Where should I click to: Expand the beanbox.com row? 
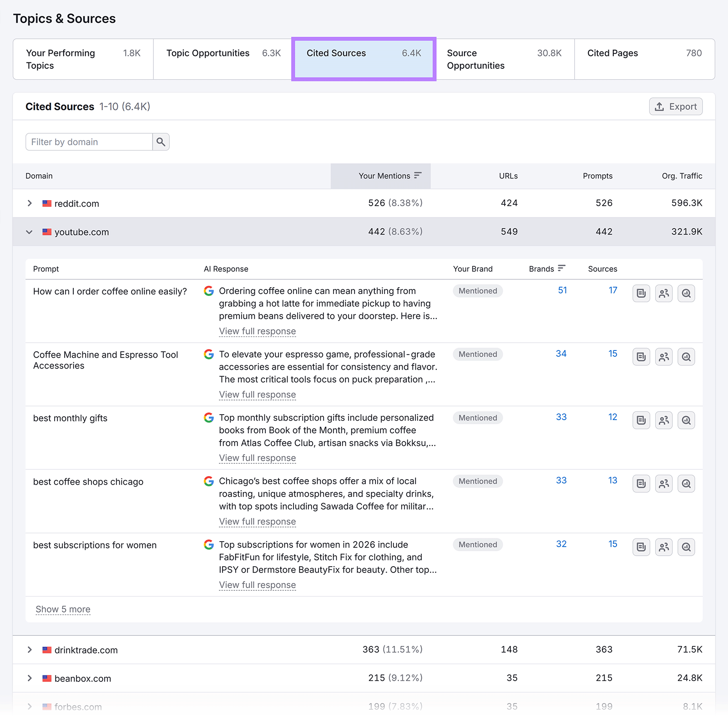coord(30,678)
